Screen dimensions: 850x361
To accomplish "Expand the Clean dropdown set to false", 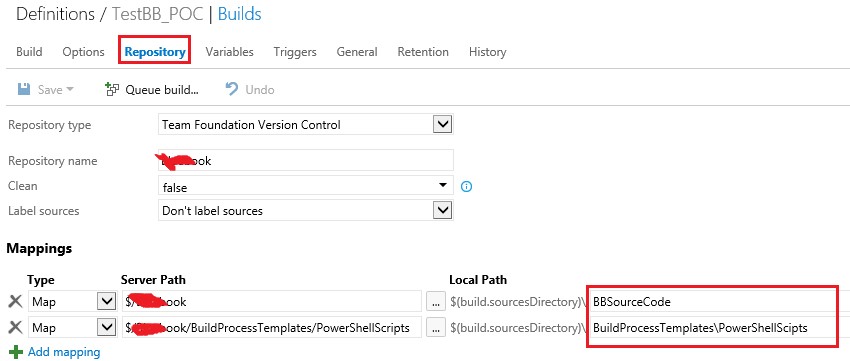I will [x=306, y=187].
